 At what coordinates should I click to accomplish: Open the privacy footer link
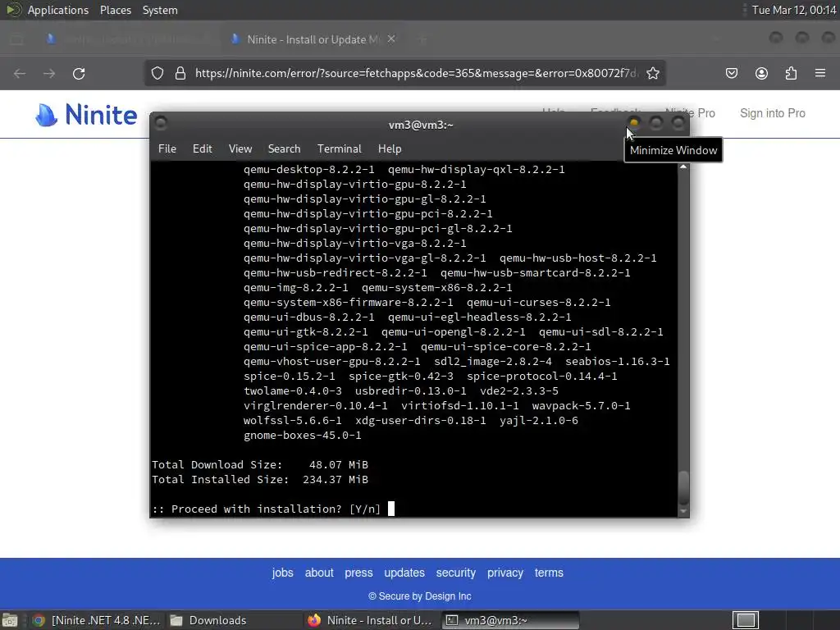[505, 573]
